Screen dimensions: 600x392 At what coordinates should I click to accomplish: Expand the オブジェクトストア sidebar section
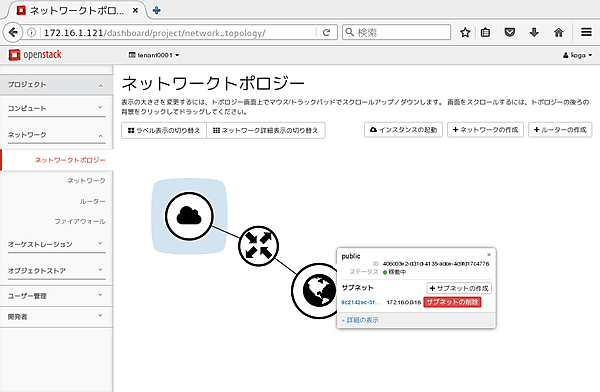tap(56, 271)
